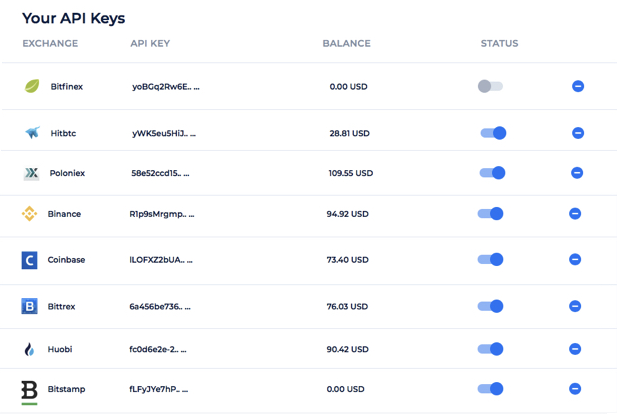The width and height of the screenshot is (617, 415).
Task: Disable the Hitbtc status switch
Action: point(492,133)
